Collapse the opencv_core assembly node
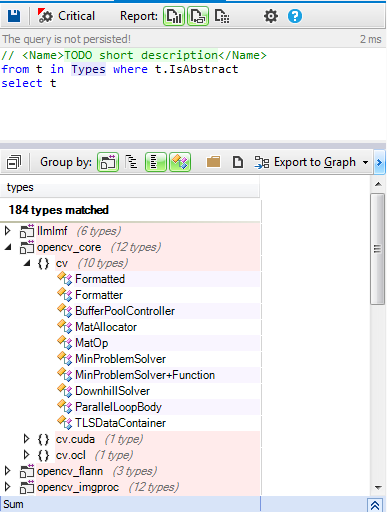 coord(8,247)
